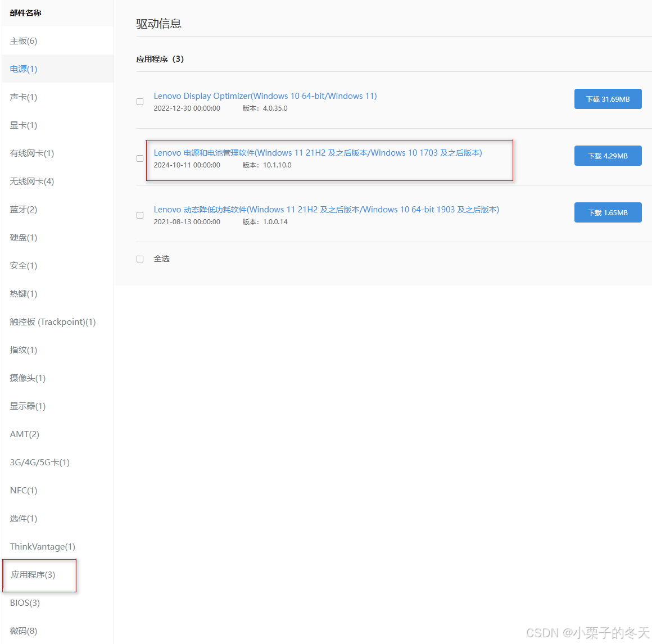The width and height of the screenshot is (652, 644).
Task: Click the 应用程序 (3) section heading
Action: coord(160,59)
